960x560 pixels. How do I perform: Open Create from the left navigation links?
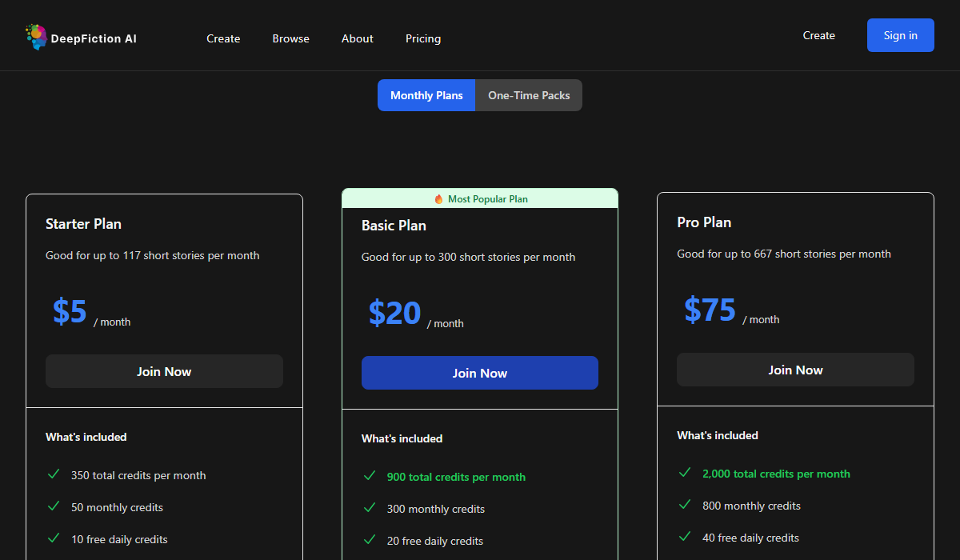(x=223, y=38)
